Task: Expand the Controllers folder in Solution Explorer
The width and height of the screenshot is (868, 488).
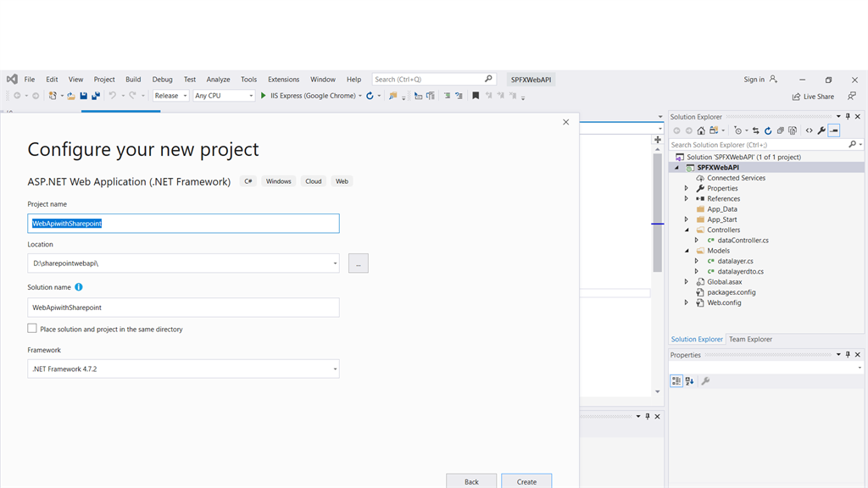Action: (x=687, y=230)
